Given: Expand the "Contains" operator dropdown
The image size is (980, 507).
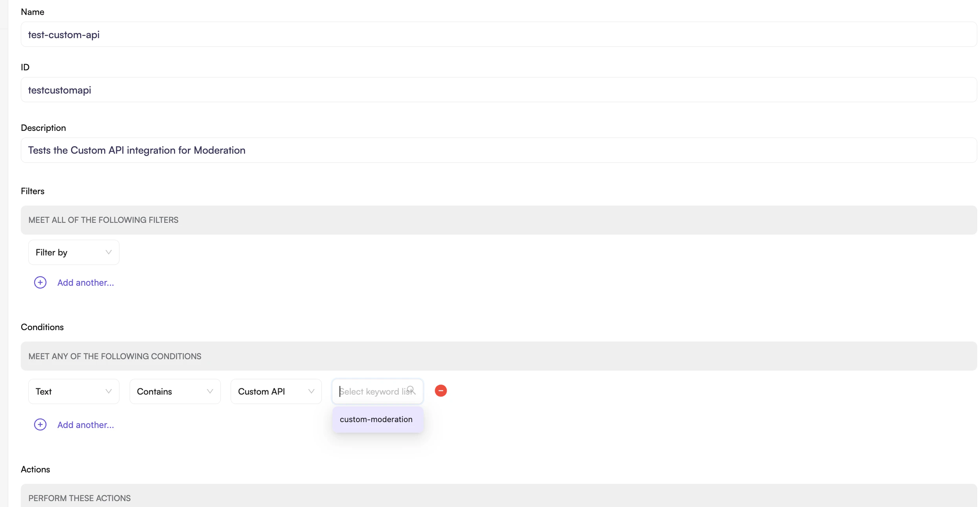Looking at the screenshot, I should click(175, 391).
